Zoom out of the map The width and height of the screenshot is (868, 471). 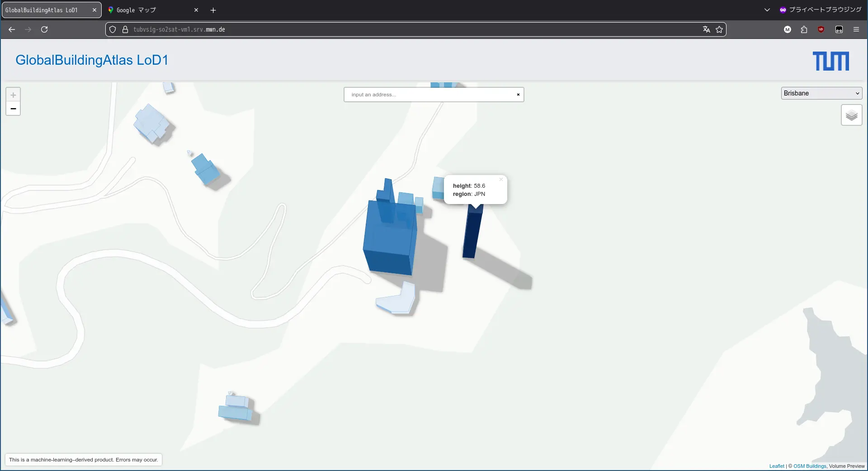[13, 109]
